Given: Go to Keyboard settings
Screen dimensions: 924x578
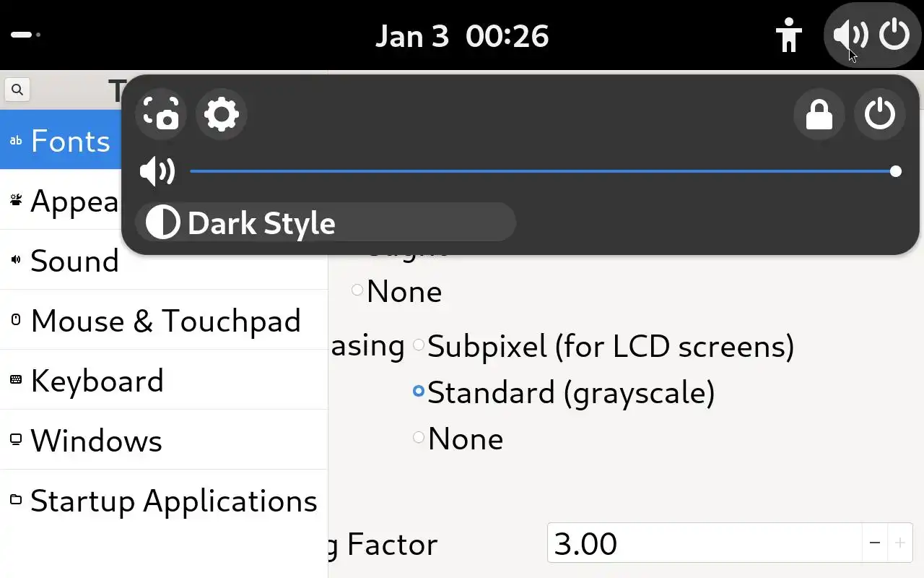Looking at the screenshot, I should [97, 381].
